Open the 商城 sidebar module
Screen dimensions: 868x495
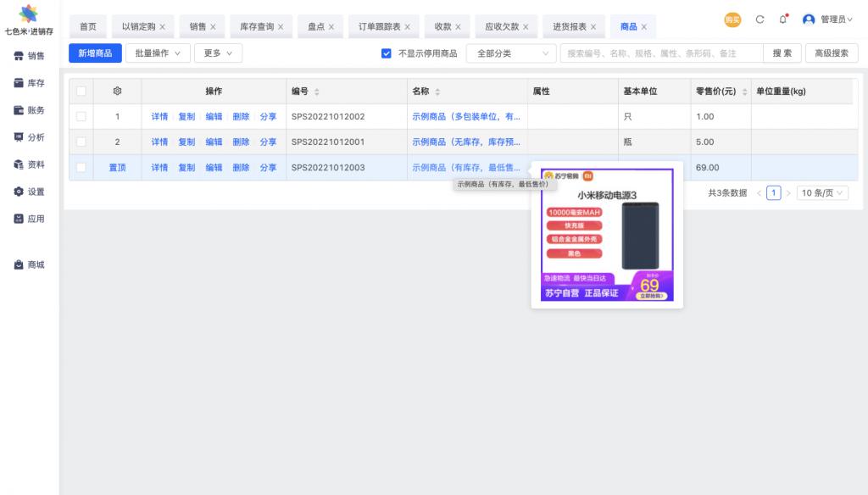pos(29,264)
